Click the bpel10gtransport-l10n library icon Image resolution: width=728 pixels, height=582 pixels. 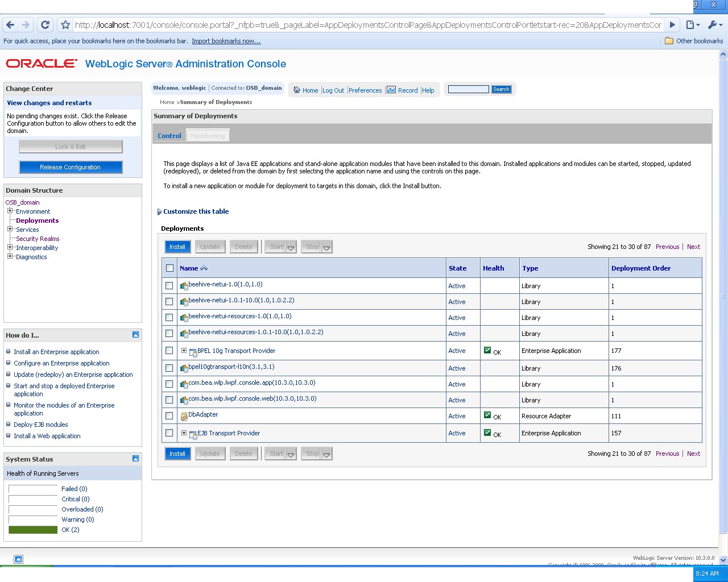click(x=184, y=368)
